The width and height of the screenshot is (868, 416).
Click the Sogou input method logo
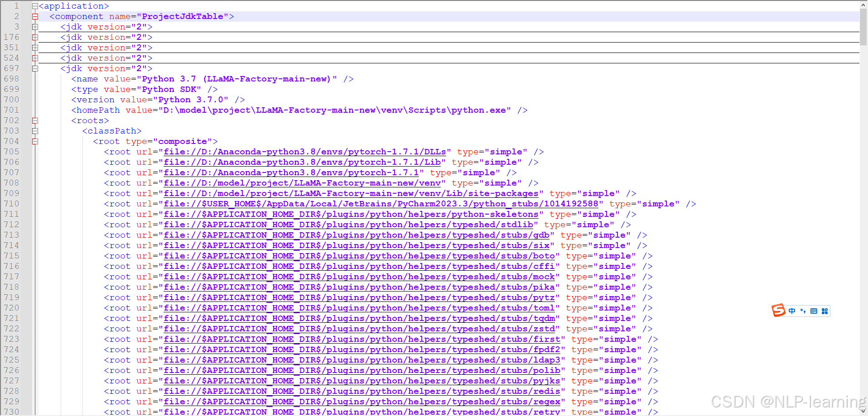click(777, 311)
